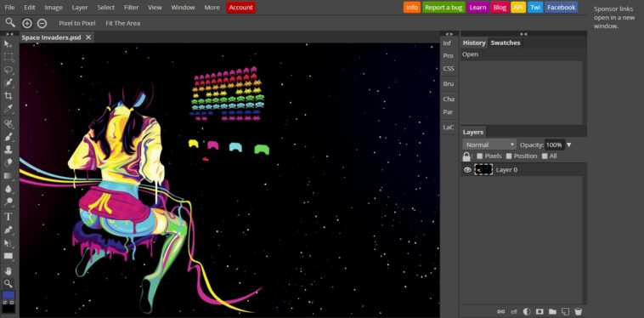Open the Window menu
The height and width of the screenshot is (318, 644).
click(x=184, y=8)
